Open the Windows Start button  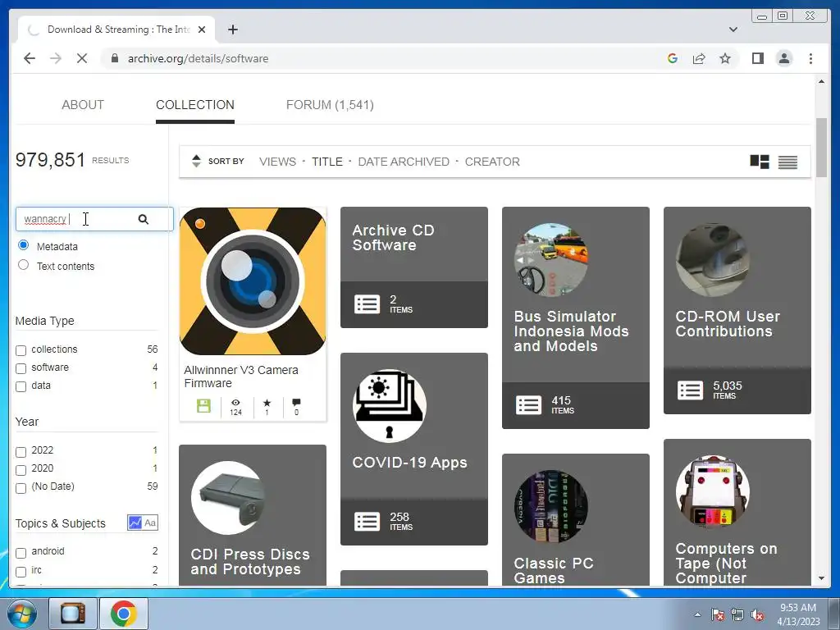[x=22, y=614]
